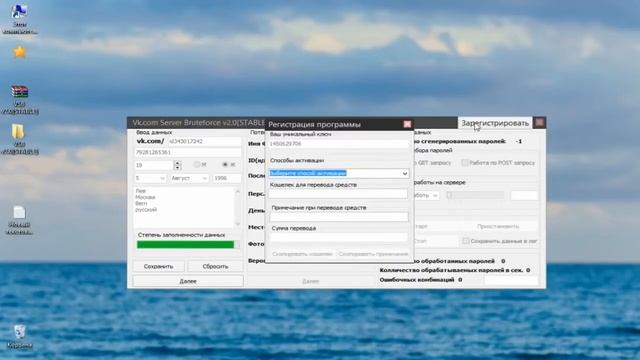Select the star shortcut on the desktop

click(20, 52)
